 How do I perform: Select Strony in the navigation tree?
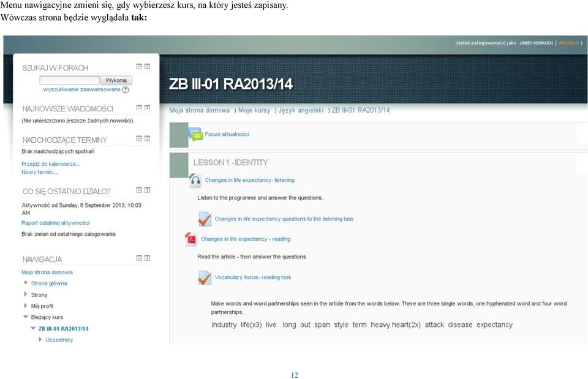click(39, 295)
